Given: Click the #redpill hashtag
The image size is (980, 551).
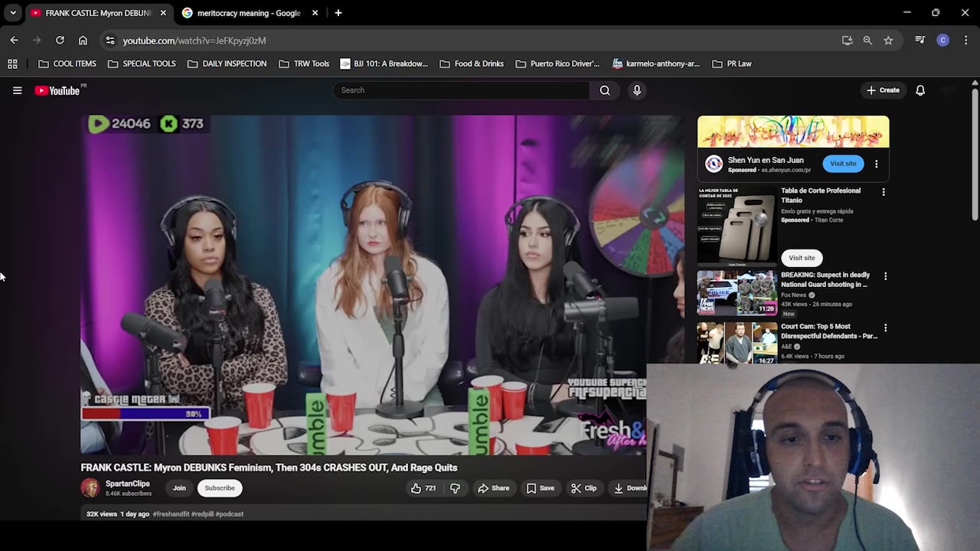Looking at the screenshot, I should 201,514.
